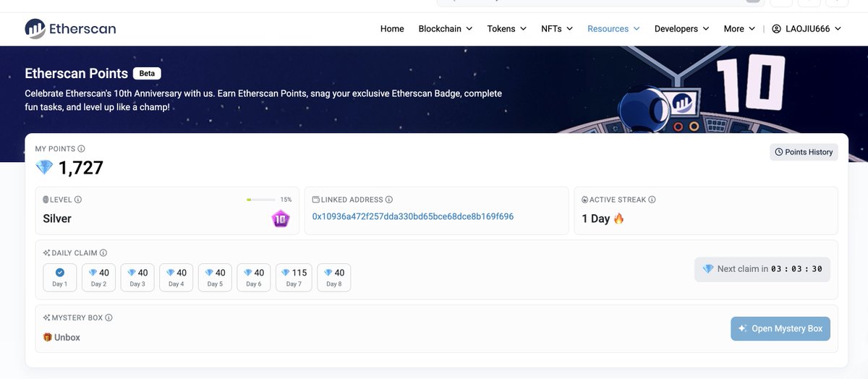Viewport: 868px width, 379px height.
Task: Click the Open Mystery Box button
Action: tap(780, 328)
